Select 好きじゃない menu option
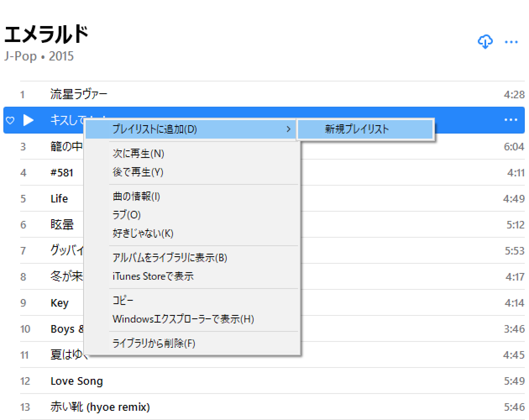This screenshot has height=420, width=529. click(143, 234)
